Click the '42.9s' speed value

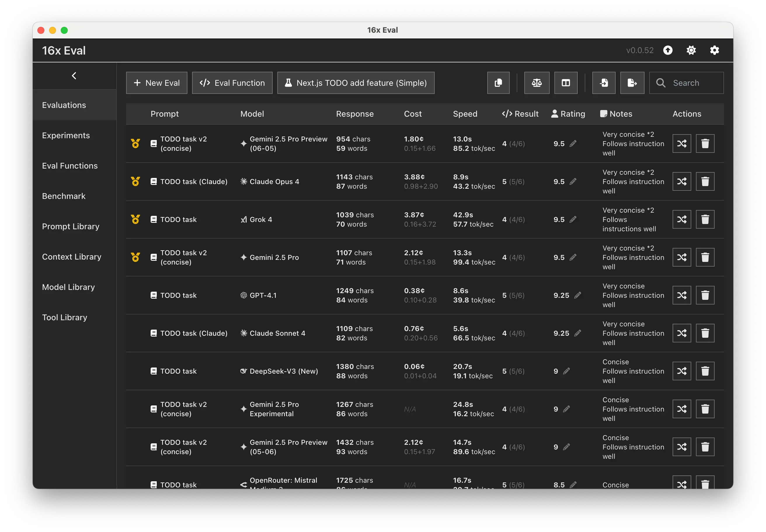click(463, 215)
